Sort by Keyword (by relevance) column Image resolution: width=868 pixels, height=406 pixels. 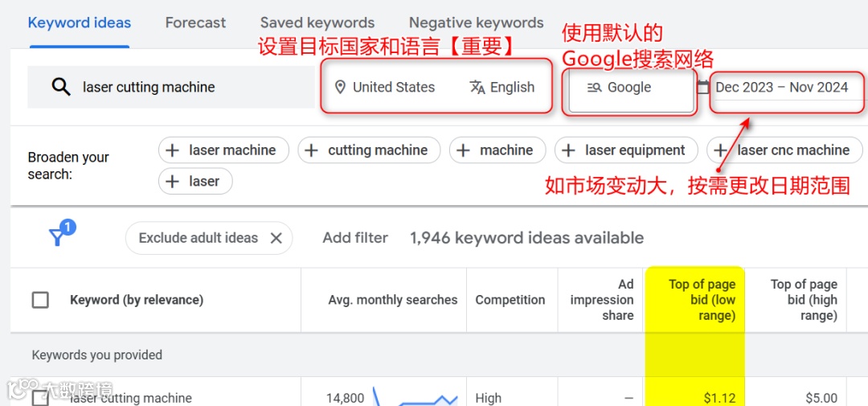(137, 300)
